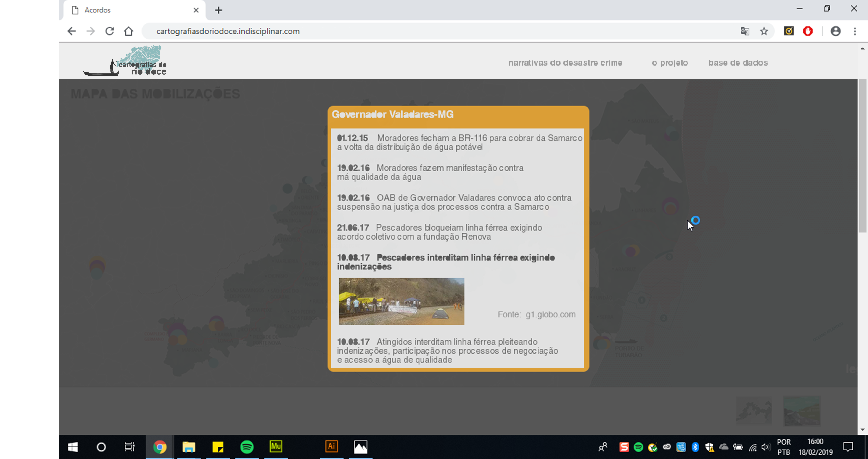
Task: Click the red extension icon
Action: [x=808, y=31]
